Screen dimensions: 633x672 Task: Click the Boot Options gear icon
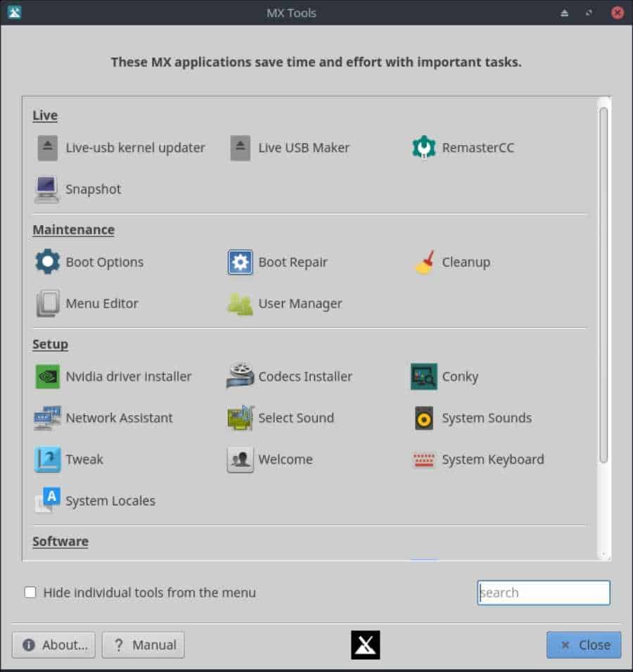coord(48,262)
